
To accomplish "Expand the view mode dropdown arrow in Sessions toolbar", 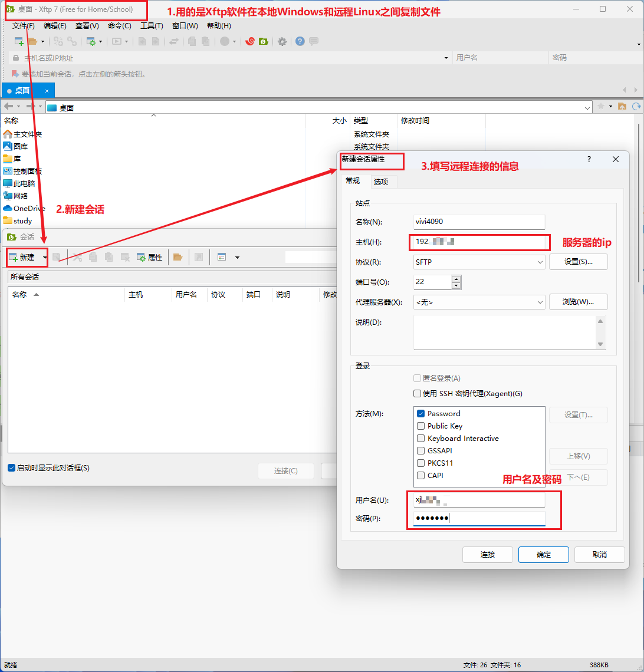I will pos(237,258).
